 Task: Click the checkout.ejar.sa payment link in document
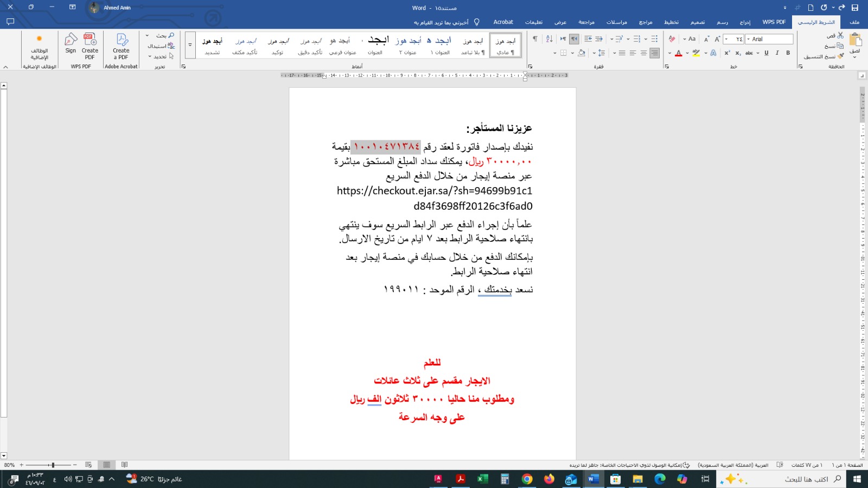click(434, 191)
